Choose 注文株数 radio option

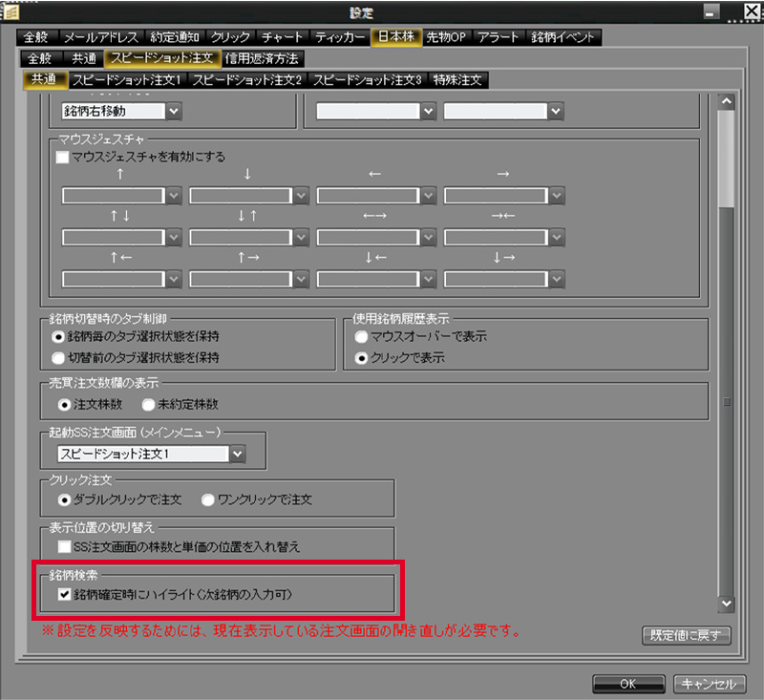click(64, 405)
